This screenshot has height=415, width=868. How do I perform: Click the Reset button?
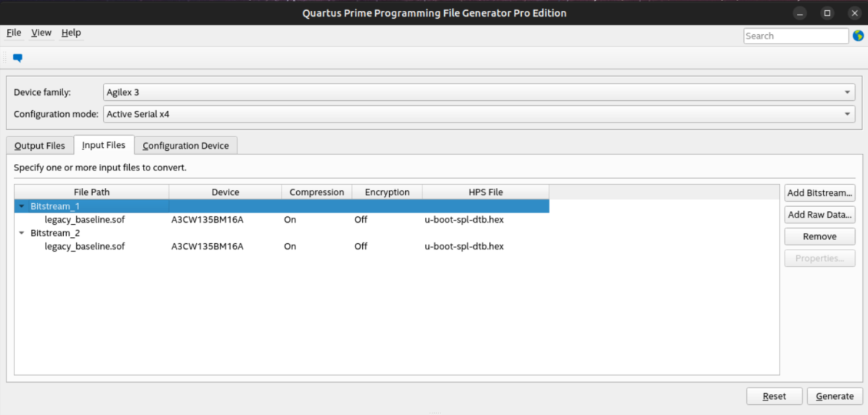(774, 396)
